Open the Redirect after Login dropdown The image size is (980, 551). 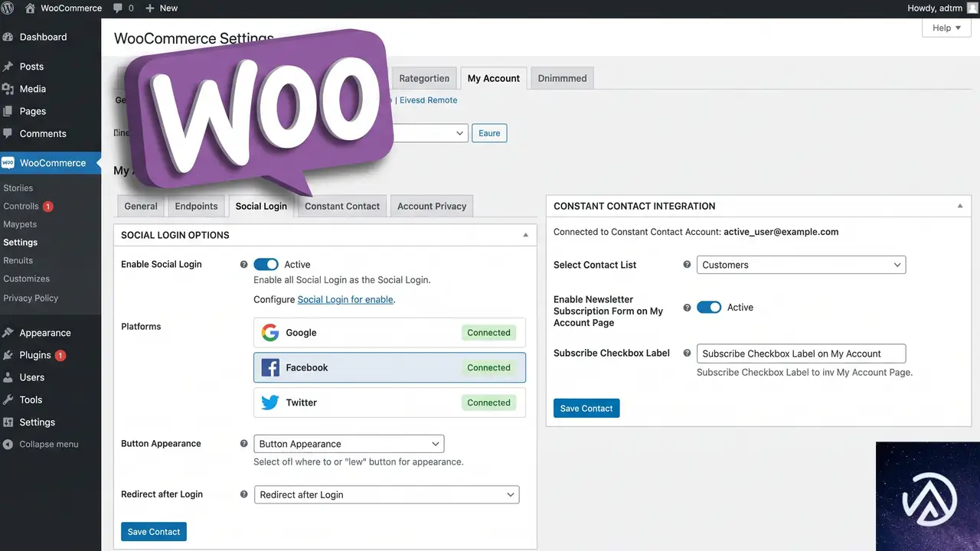[x=387, y=495]
